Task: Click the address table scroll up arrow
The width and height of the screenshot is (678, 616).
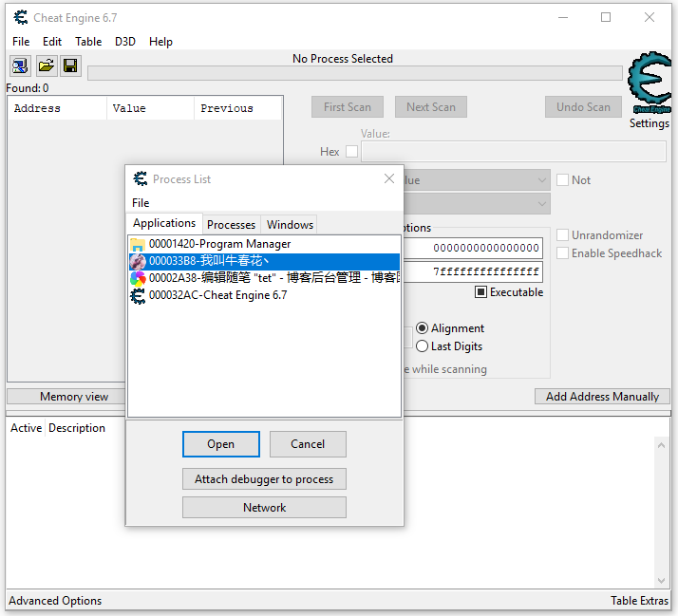Action: click(661, 445)
